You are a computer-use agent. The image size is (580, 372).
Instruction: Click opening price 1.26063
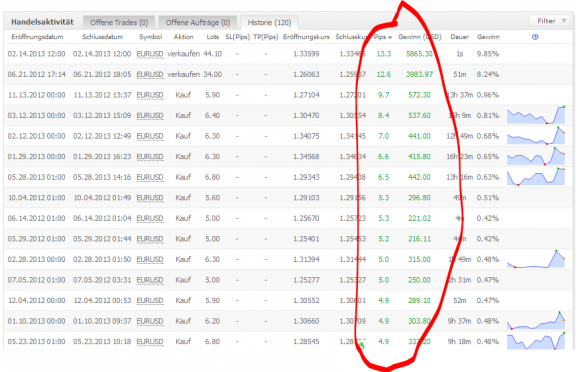coord(306,74)
